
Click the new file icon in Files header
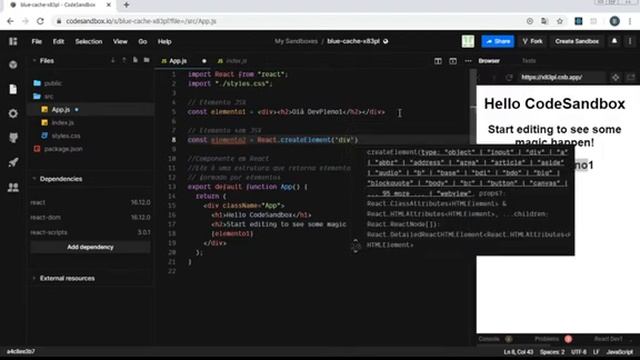(135, 60)
